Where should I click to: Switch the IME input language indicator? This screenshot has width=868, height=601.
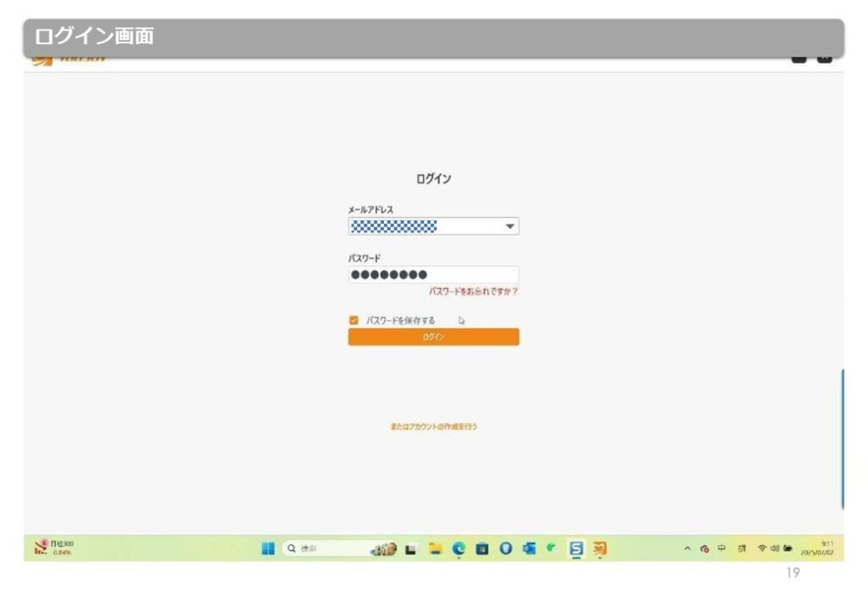tap(721, 548)
